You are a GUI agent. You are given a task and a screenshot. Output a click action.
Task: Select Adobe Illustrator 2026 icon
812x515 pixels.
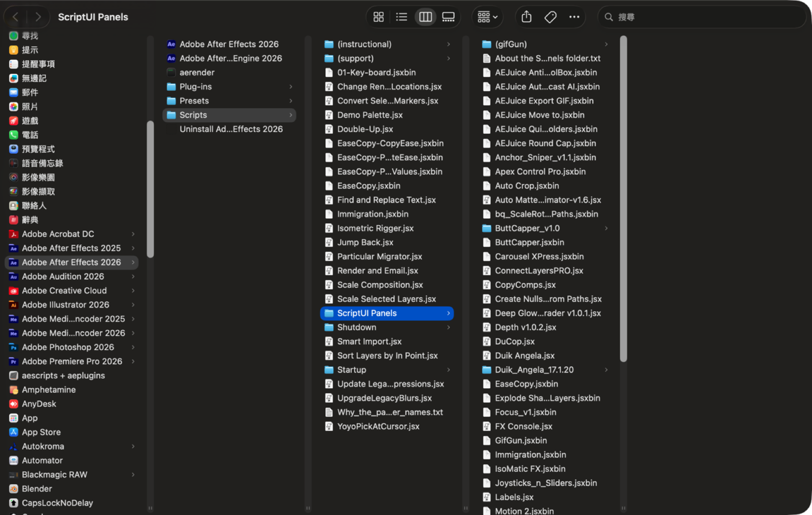click(14, 305)
